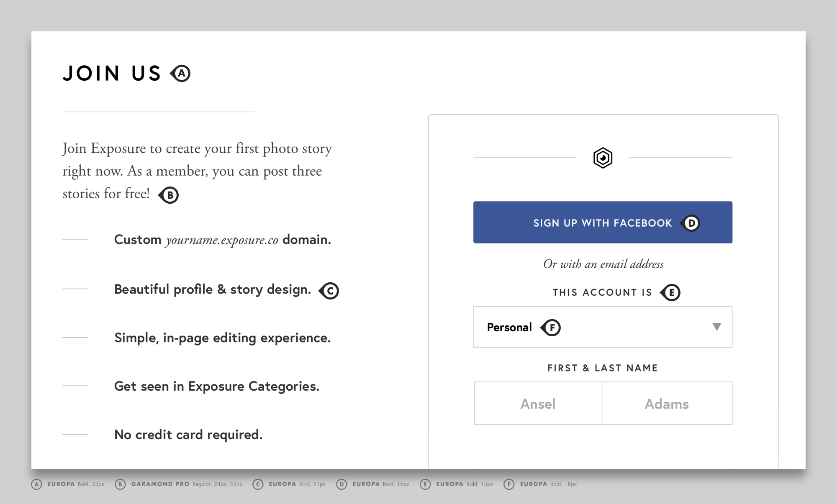Image resolution: width=837 pixels, height=504 pixels.
Task: Click the annotation marker A beside JOIN US
Action: click(181, 74)
